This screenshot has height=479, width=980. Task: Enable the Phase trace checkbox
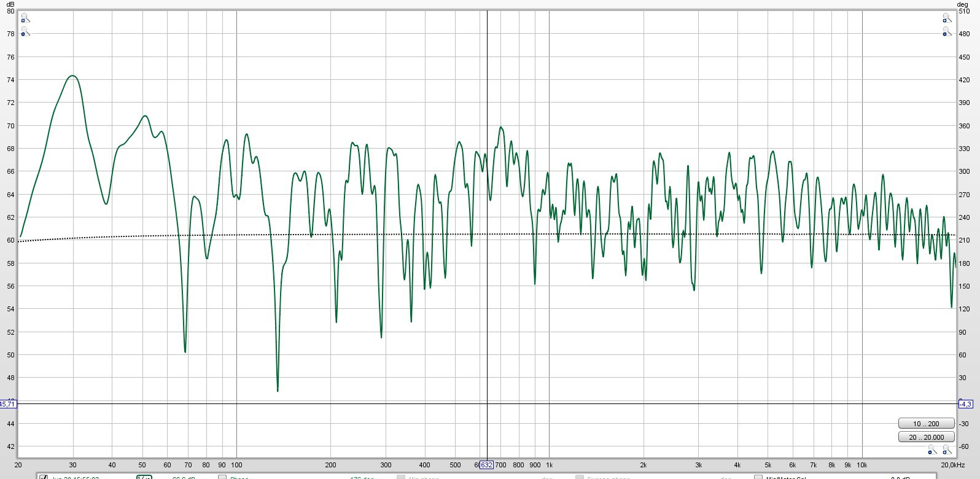click(222, 477)
